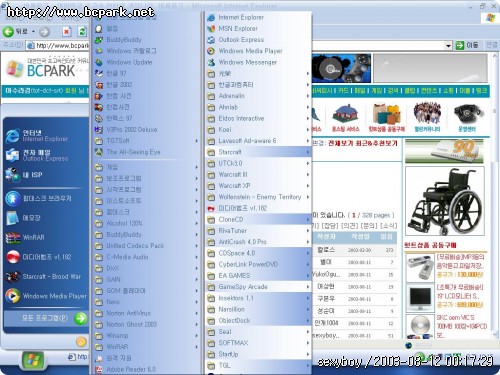The height and width of the screenshot is (375, 500).
Task: Expand the EA GAMES folder
Action: coord(258,276)
